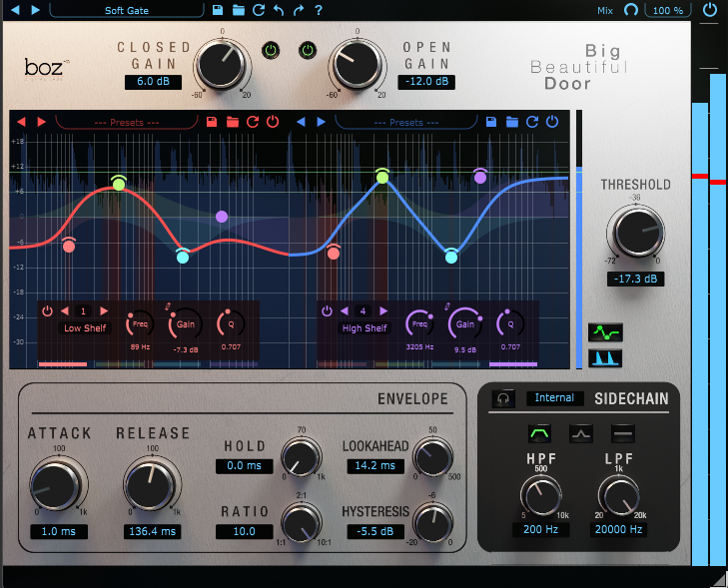Screen dimensions: 728x588
Task: Toggle open EQ blue power button
Action: (552, 122)
